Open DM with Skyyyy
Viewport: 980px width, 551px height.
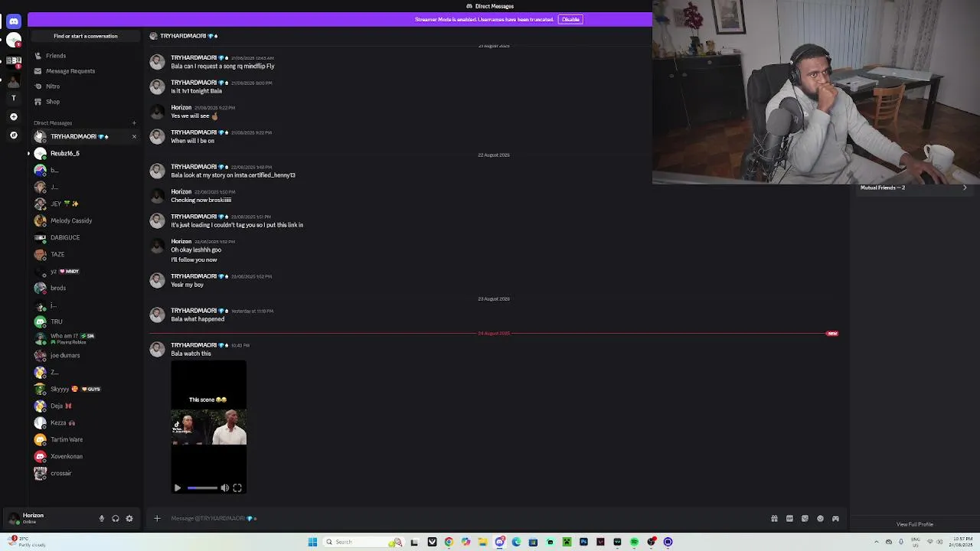[x=84, y=390]
